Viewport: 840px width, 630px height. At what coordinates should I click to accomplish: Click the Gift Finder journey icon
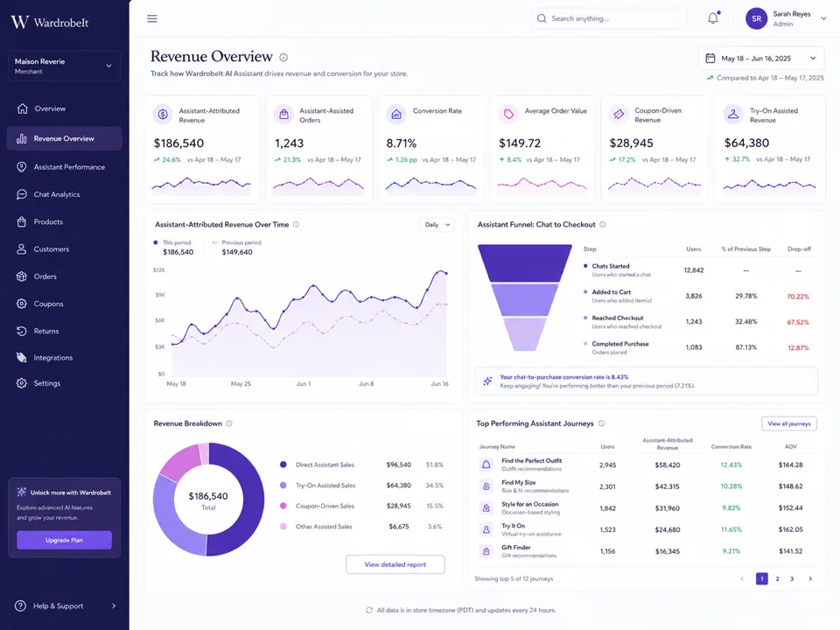[x=486, y=550]
